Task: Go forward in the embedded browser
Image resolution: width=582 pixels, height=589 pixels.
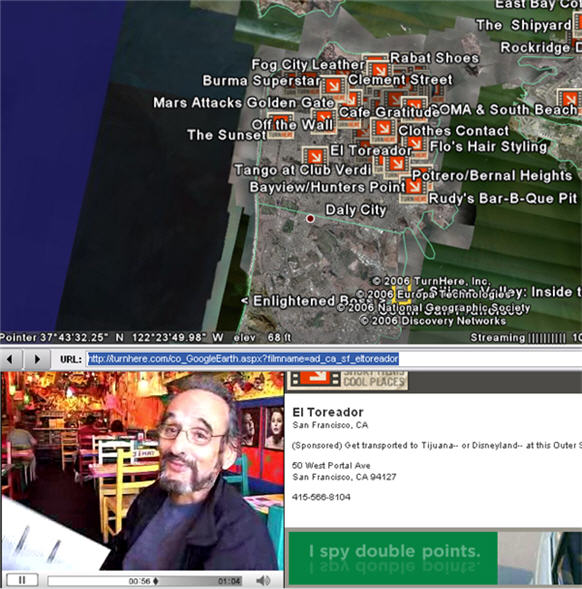Action: click(x=37, y=359)
